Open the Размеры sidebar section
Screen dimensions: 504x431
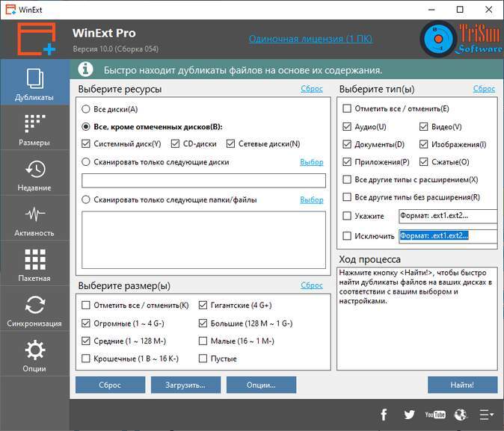coord(34,128)
